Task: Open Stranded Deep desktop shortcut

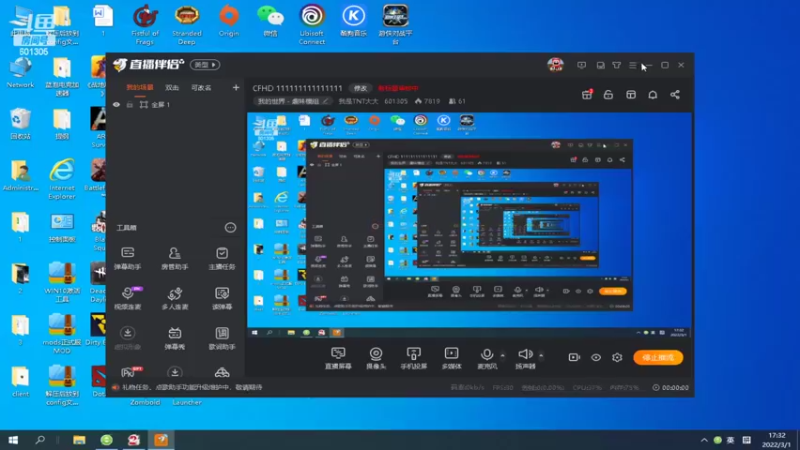Action: pos(187,26)
